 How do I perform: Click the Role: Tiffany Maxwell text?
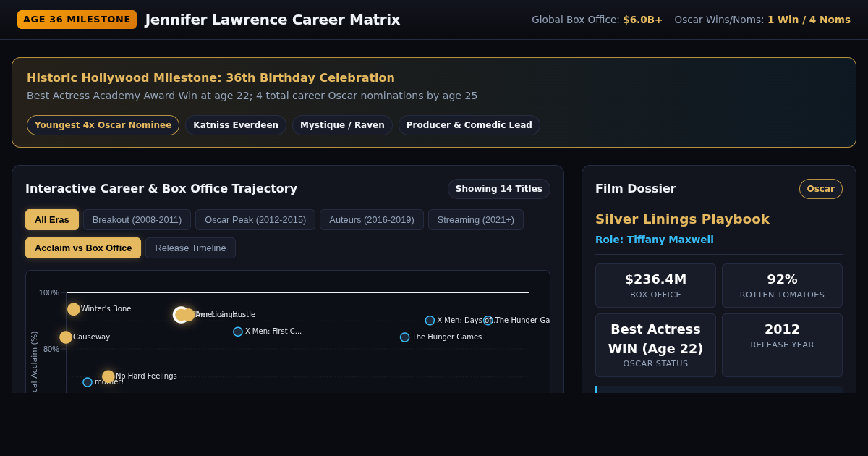pos(655,240)
